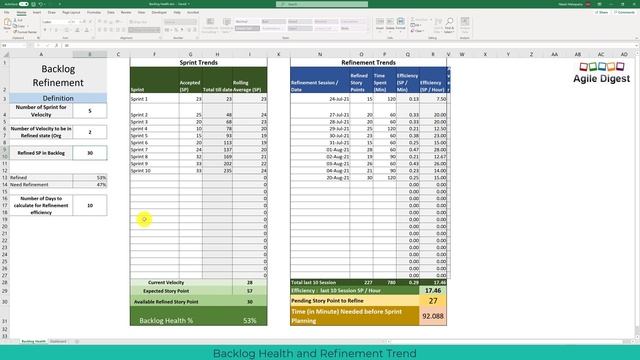Click the Fill icon in Editing group

pos(413,25)
